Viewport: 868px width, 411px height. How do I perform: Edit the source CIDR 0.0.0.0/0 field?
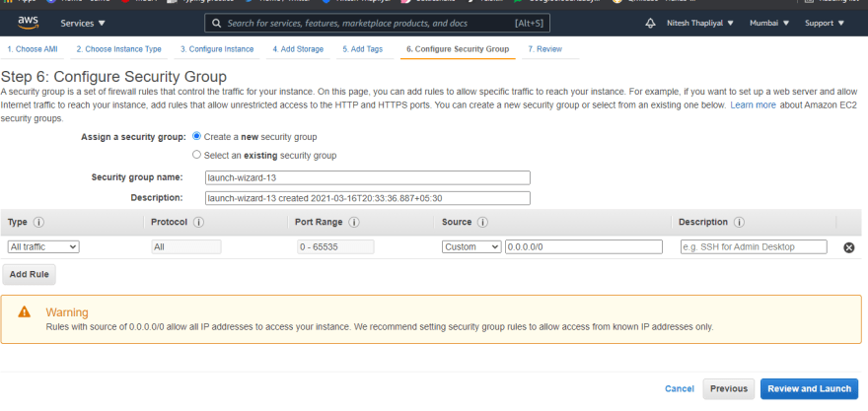tap(584, 246)
